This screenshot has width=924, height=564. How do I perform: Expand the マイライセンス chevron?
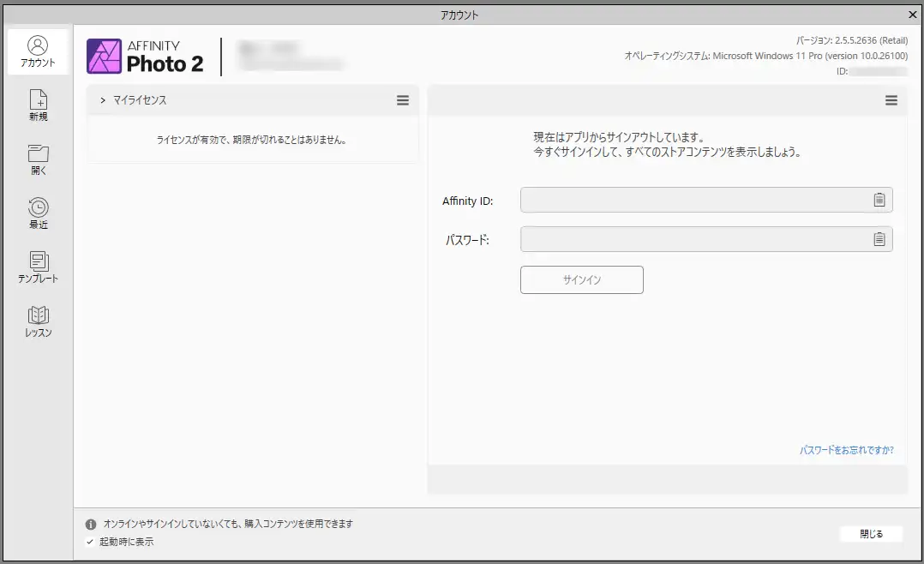pyautogui.click(x=103, y=100)
